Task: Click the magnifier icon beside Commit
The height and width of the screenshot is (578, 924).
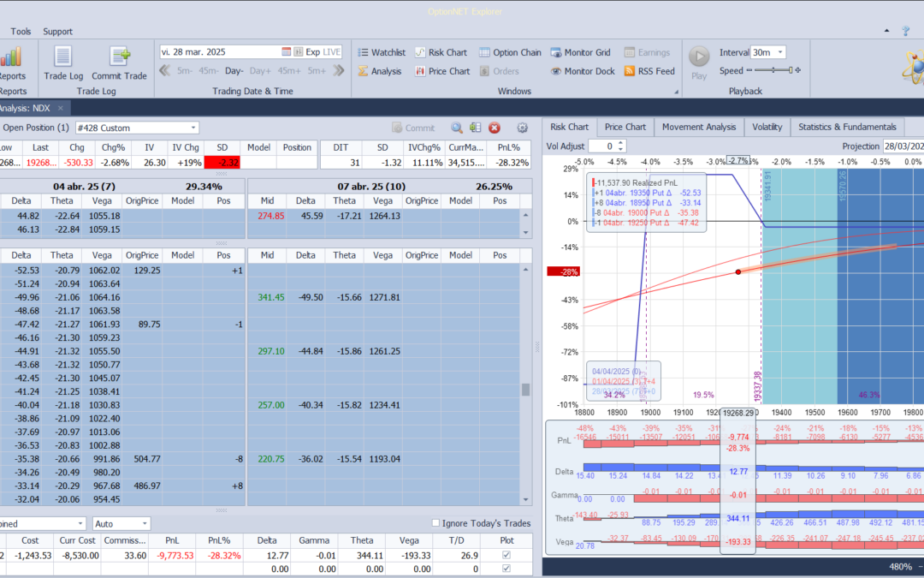Action: click(457, 128)
